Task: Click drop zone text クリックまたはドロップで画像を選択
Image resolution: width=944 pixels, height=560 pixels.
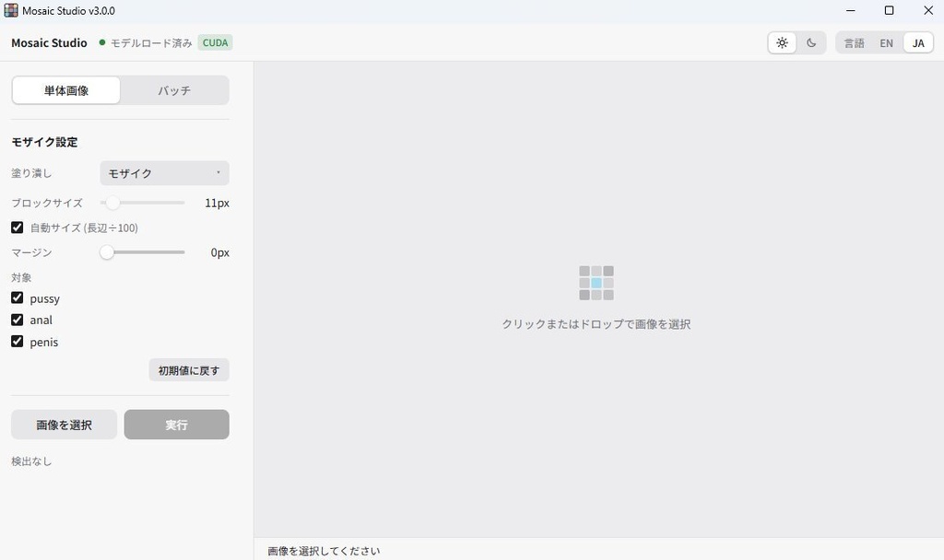Action: pyautogui.click(x=596, y=324)
